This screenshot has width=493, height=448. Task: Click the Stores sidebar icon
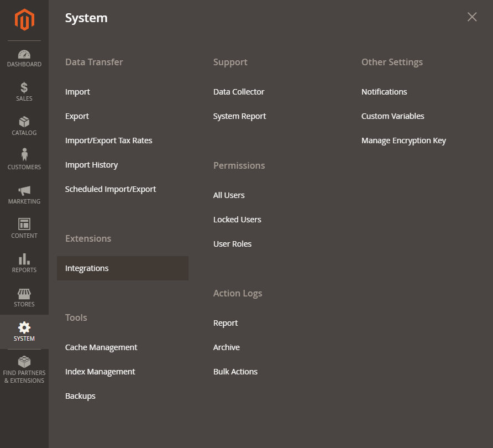coord(24,299)
